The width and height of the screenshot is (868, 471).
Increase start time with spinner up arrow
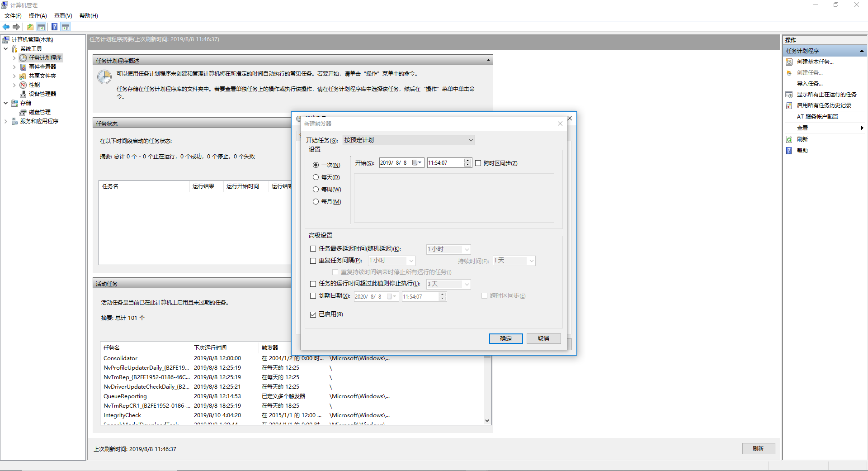[x=467, y=161]
